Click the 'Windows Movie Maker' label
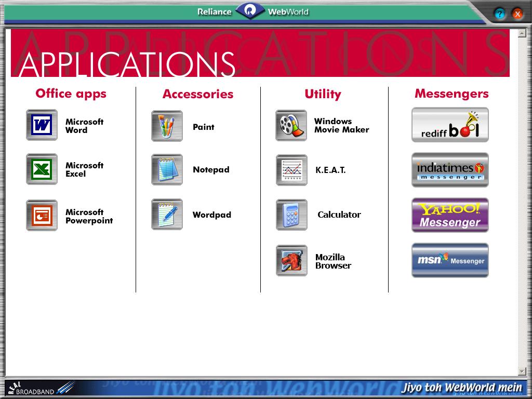 pyautogui.click(x=342, y=125)
